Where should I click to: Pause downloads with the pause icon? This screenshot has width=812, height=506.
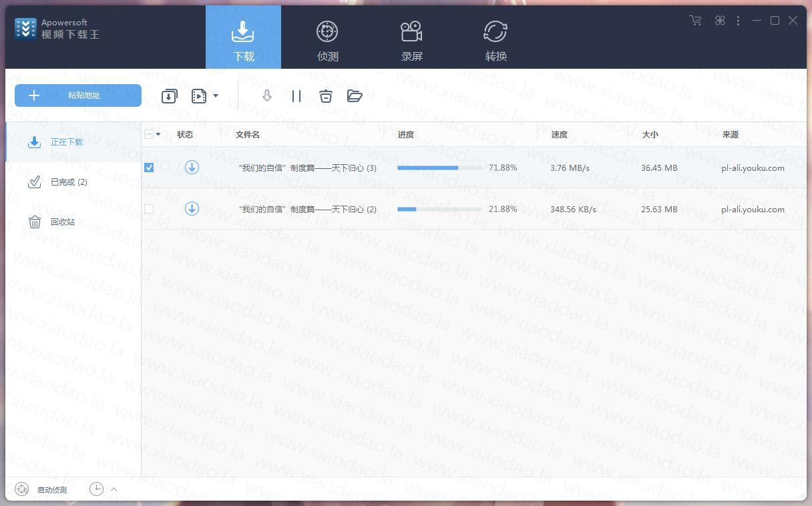coord(296,96)
